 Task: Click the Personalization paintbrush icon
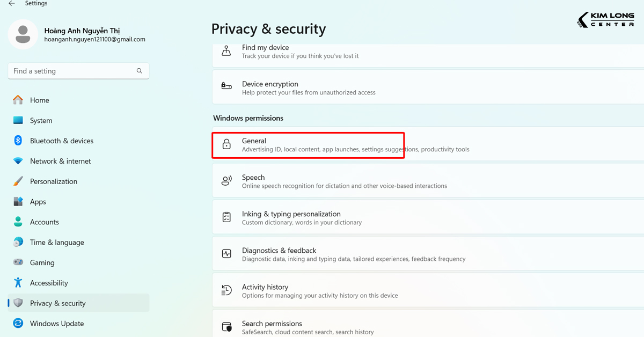click(18, 181)
